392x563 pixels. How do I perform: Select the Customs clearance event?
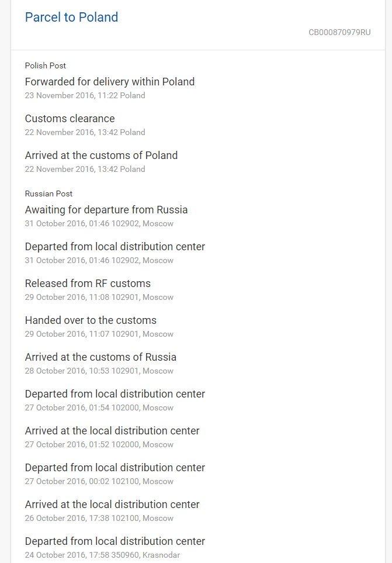[x=70, y=119]
